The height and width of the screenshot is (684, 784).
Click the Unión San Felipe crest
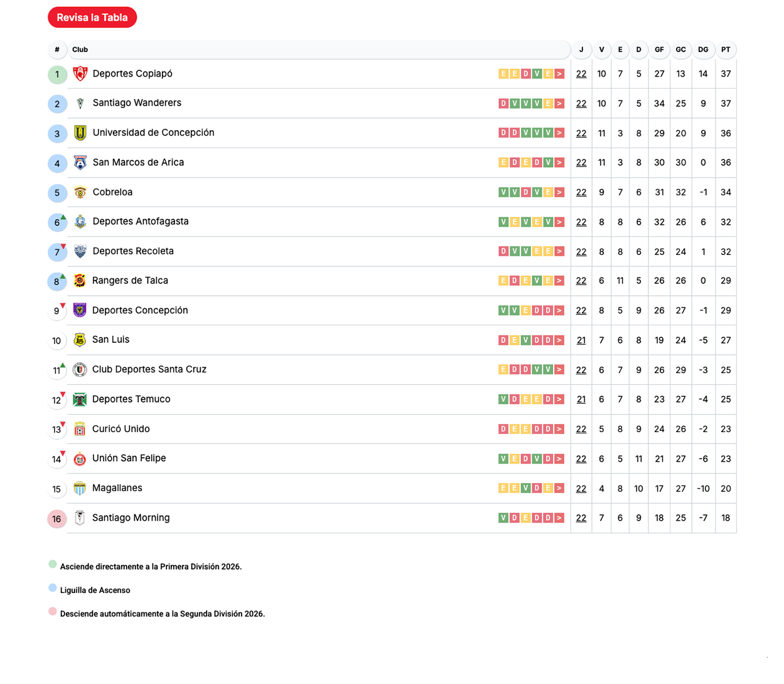80,459
